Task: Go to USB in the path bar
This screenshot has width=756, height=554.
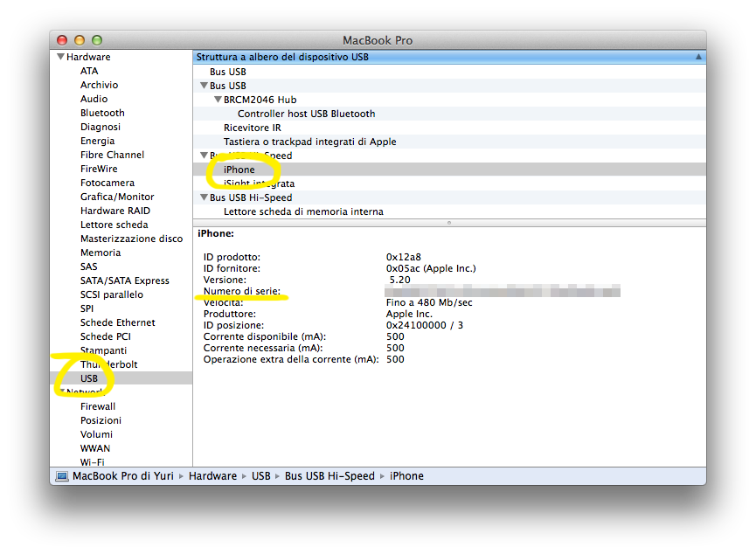Action: pyautogui.click(x=260, y=476)
